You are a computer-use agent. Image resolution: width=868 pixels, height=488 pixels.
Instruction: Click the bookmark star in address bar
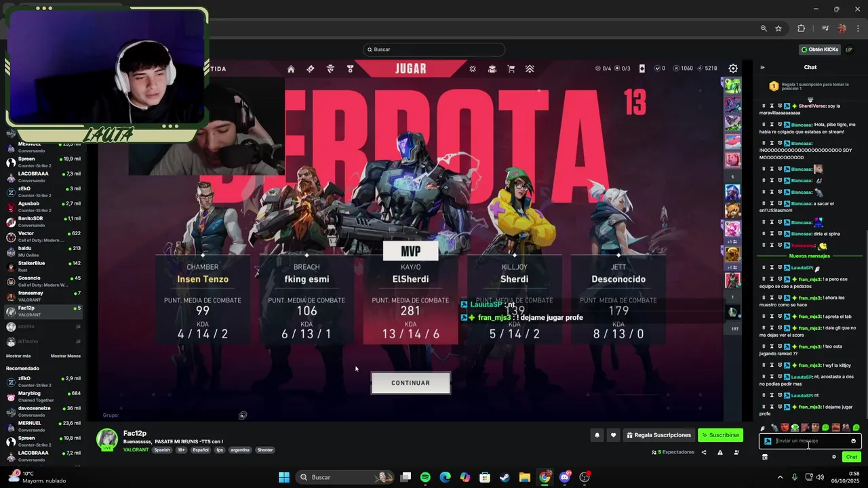pyautogui.click(x=778, y=28)
